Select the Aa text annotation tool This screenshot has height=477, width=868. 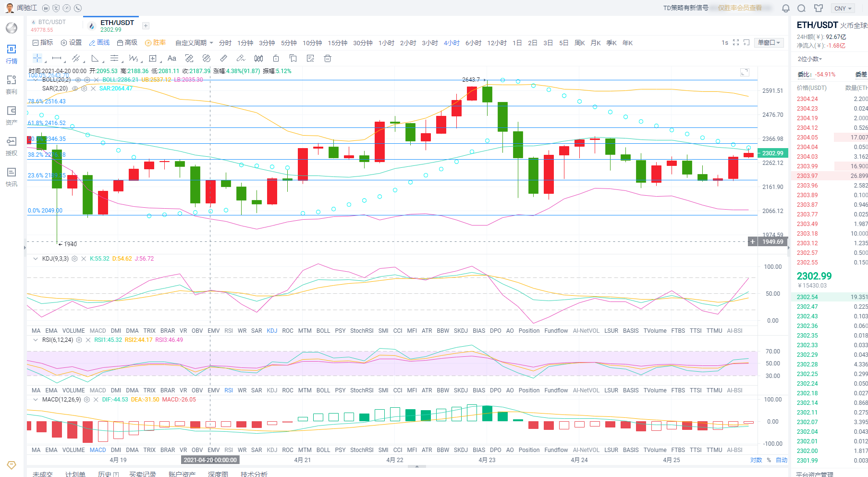point(172,58)
